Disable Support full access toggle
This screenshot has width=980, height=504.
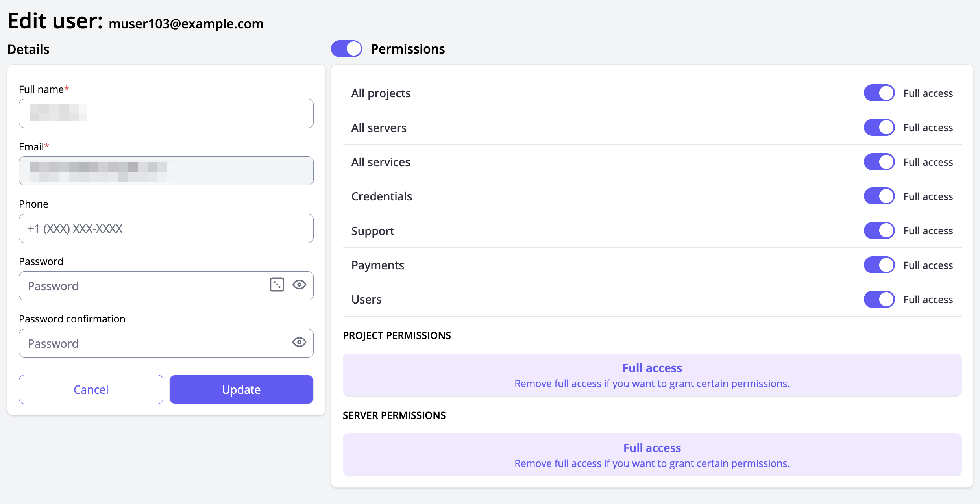pos(879,231)
